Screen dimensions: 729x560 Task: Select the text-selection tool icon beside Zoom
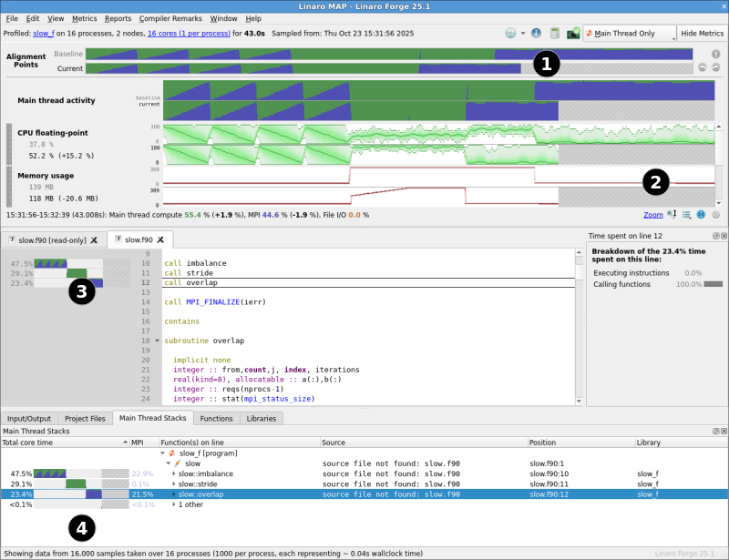672,214
